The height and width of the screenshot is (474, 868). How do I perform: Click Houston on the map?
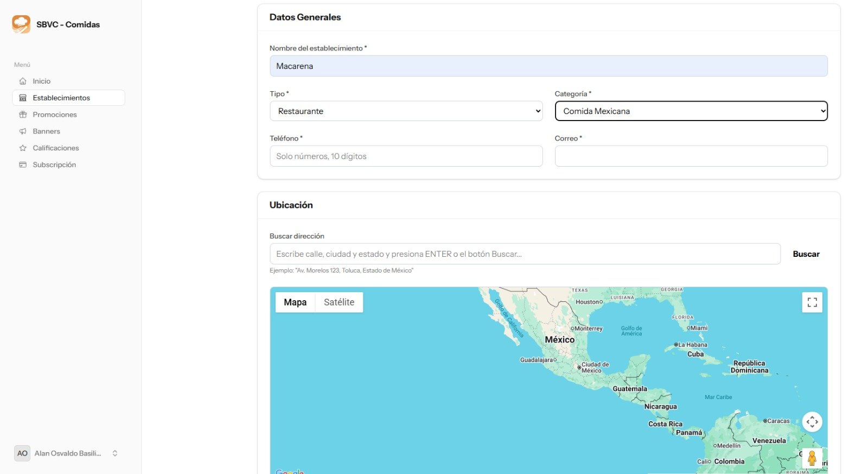click(x=589, y=302)
